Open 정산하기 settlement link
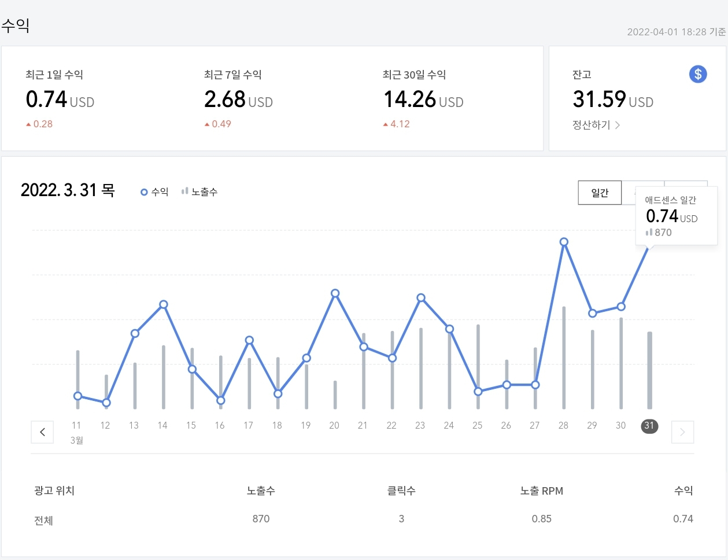Viewport: 728px width, 560px height. coord(596,125)
